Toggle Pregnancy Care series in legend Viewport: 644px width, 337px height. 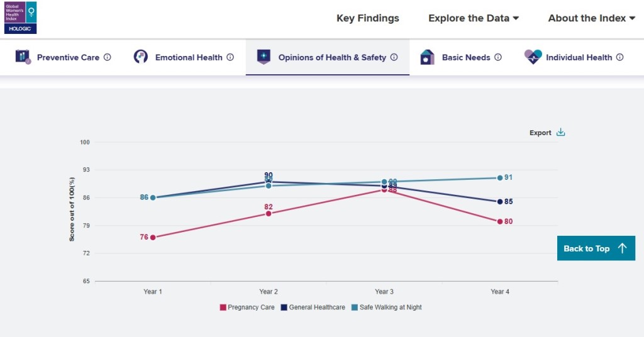tap(247, 307)
